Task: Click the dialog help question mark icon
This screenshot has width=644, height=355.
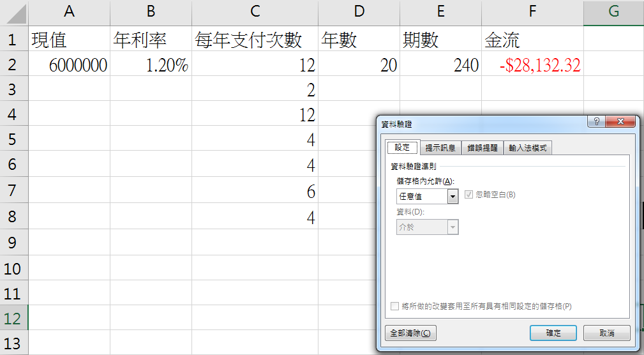Action: (596, 121)
